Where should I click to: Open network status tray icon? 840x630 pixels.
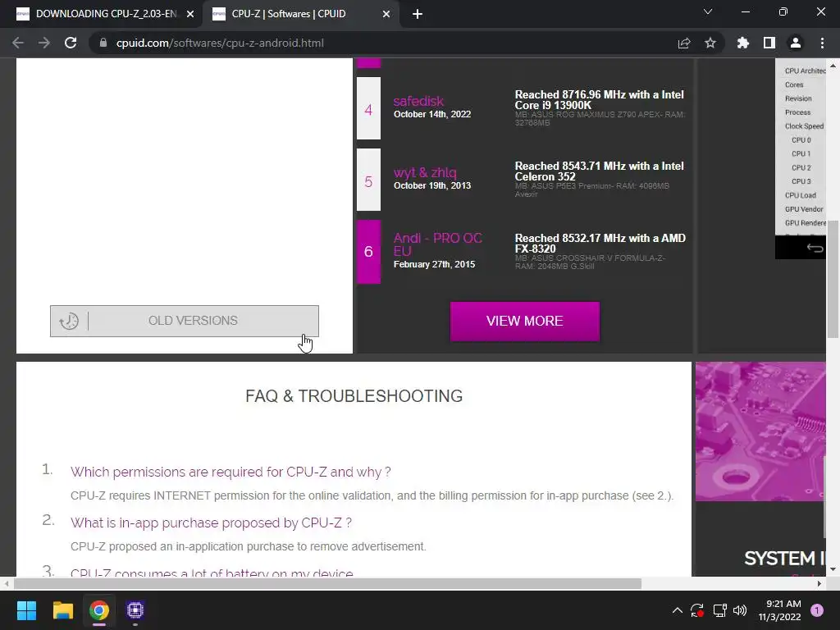point(719,610)
